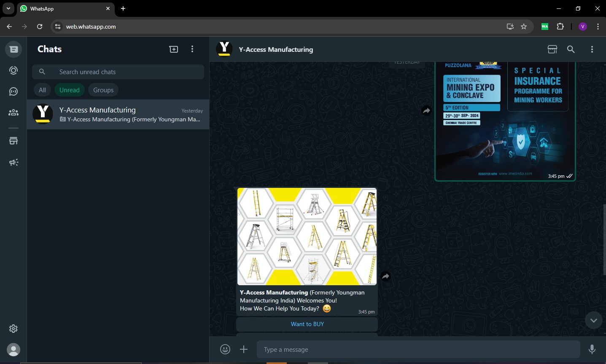Forward the ladders welcome message
This screenshot has width=606, height=364.
click(x=385, y=276)
